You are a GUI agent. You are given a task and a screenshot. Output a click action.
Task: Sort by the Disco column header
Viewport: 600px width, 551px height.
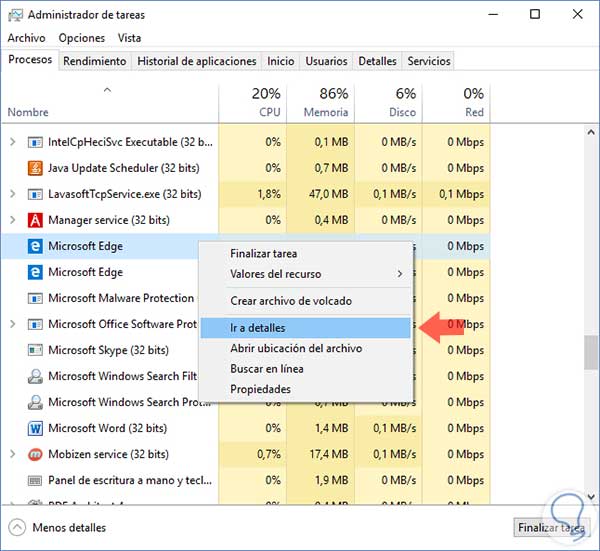point(388,103)
